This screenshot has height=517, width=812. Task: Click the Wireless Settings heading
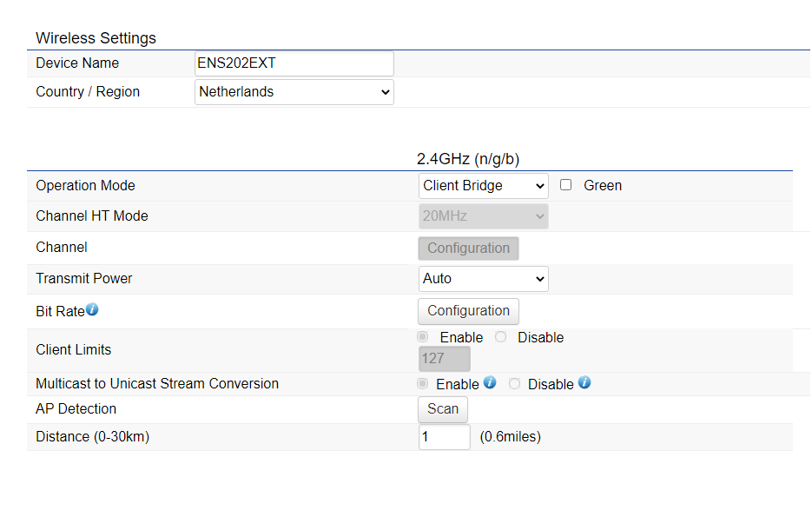(x=96, y=38)
